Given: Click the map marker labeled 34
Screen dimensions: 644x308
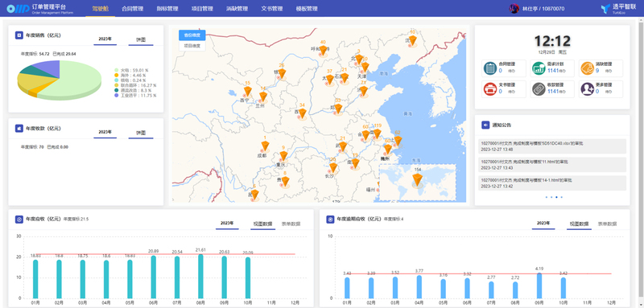Looking at the screenshot, I should pos(303,113).
